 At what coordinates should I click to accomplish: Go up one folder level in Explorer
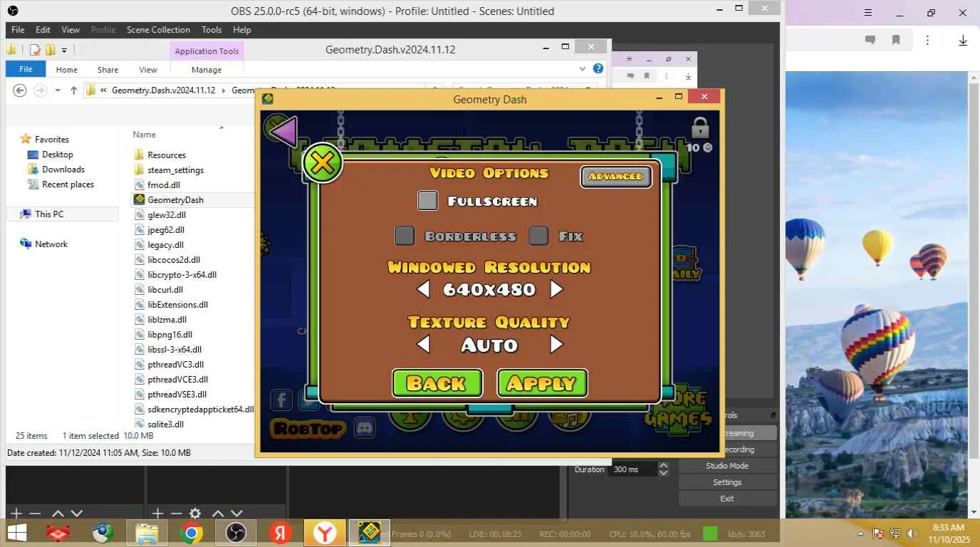point(73,90)
